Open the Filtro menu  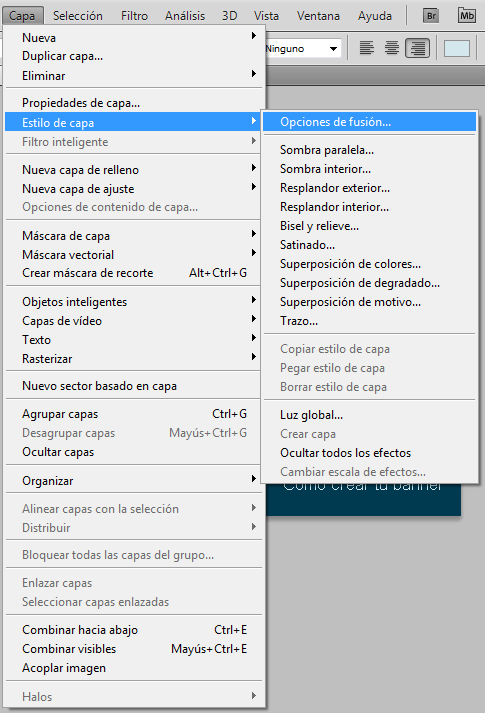tap(134, 16)
